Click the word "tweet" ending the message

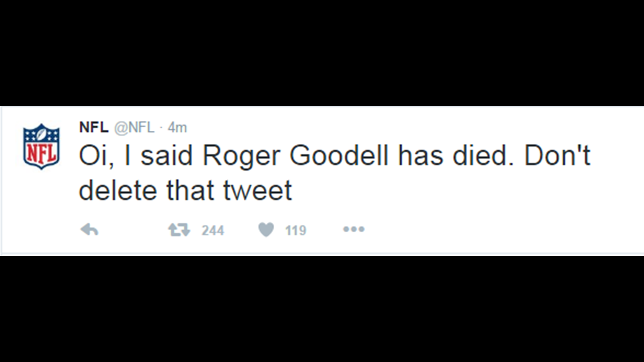pos(258,191)
